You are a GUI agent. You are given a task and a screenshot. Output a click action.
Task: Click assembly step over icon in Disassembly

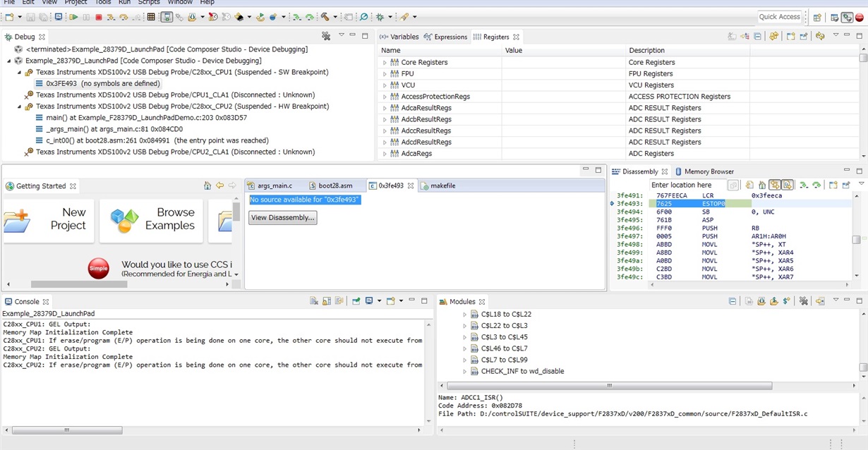coord(816,185)
